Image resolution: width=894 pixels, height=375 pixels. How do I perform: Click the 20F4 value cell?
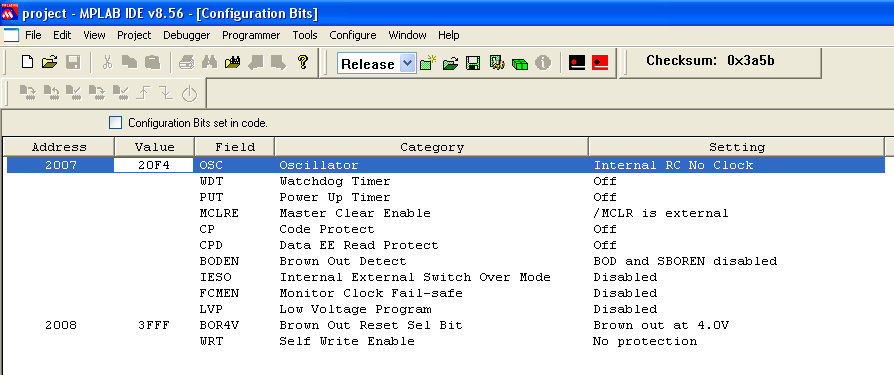pos(154,165)
